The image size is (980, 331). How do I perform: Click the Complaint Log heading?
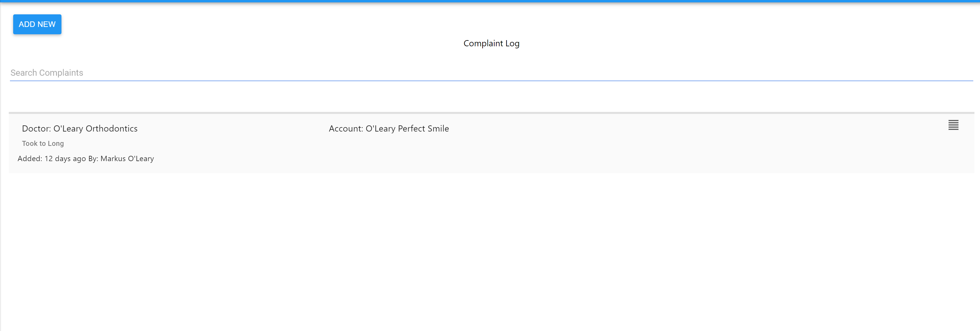point(491,43)
